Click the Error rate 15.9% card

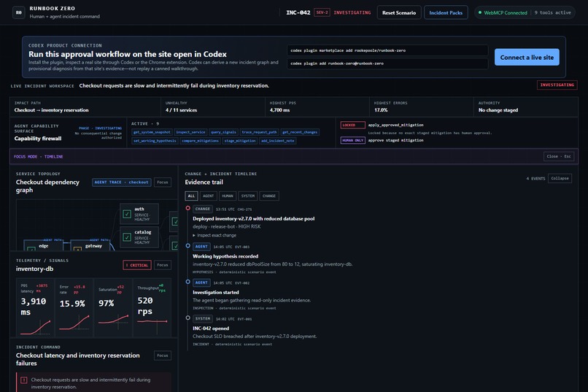pyautogui.click(x=74, y=307)
